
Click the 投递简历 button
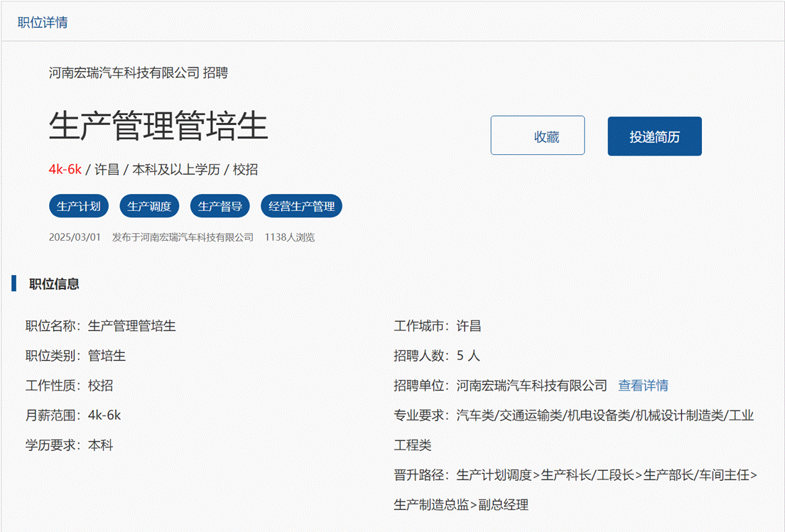(x=654, y=136)
